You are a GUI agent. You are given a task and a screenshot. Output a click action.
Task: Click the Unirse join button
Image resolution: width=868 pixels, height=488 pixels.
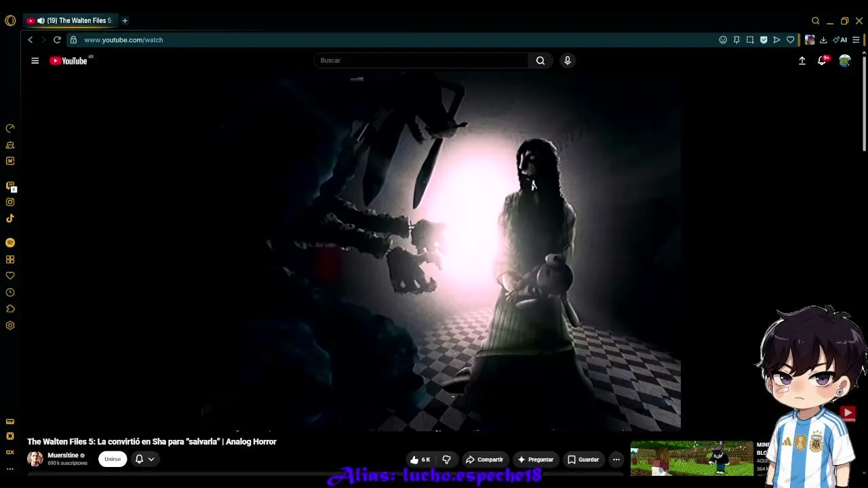click(x=113, y=459)
